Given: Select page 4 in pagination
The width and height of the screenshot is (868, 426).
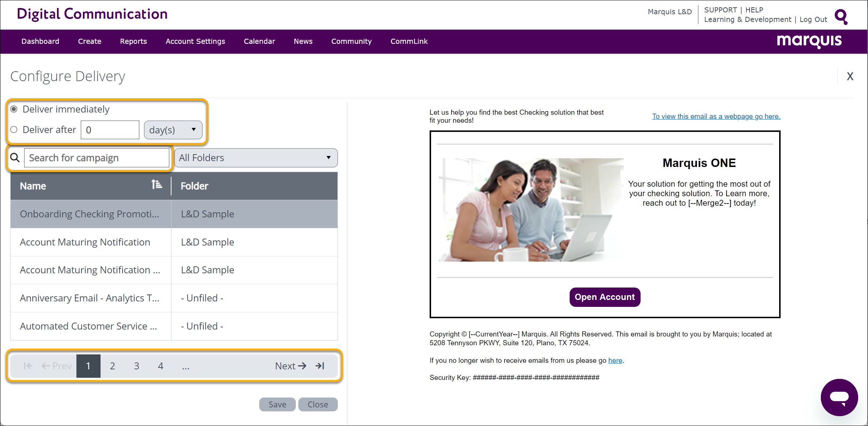Looking at the screenshot, I should 161,366.
